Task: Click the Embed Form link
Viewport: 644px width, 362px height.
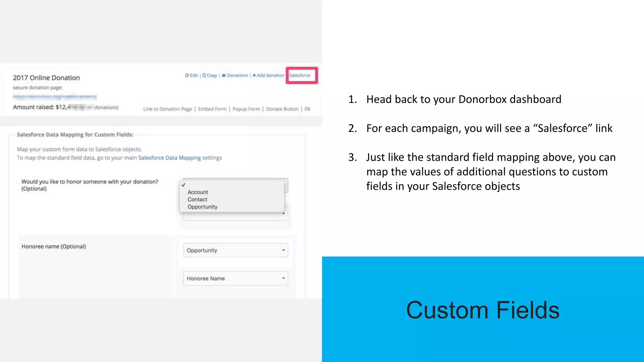Action: [x=212, y=109]
